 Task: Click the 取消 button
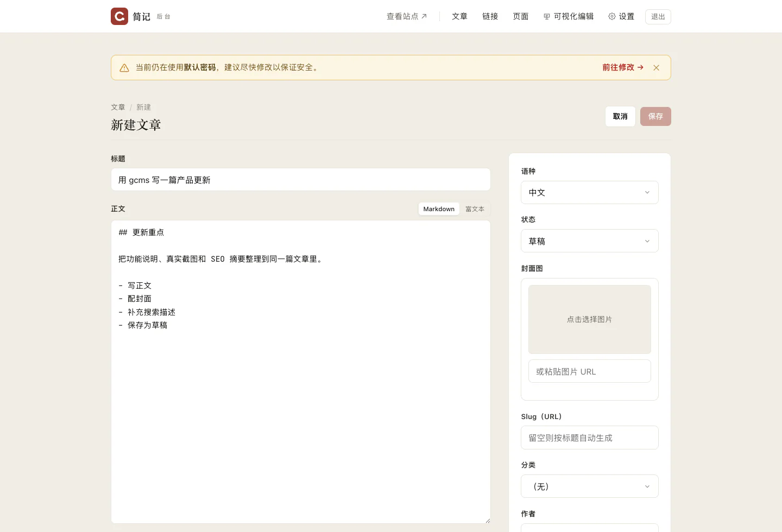(620, 117)
